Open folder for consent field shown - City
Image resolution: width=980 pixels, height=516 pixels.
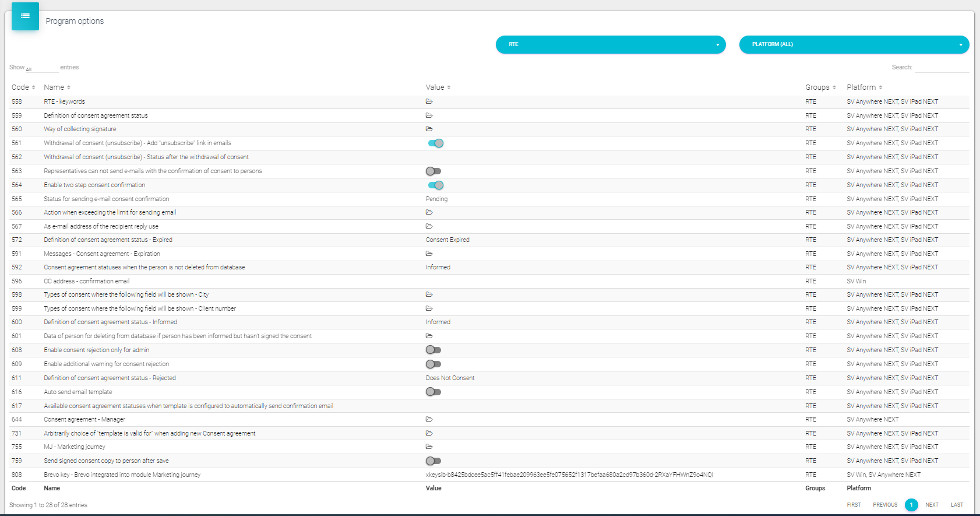(x=429, y=294)
